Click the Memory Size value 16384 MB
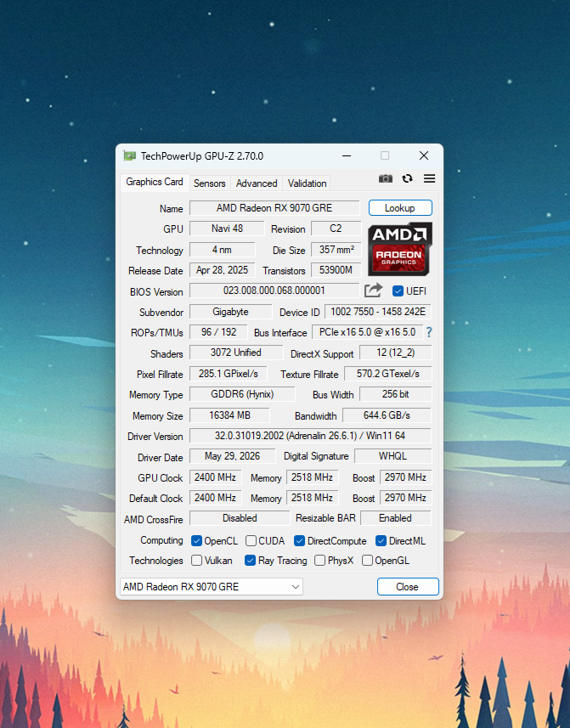 229,415
